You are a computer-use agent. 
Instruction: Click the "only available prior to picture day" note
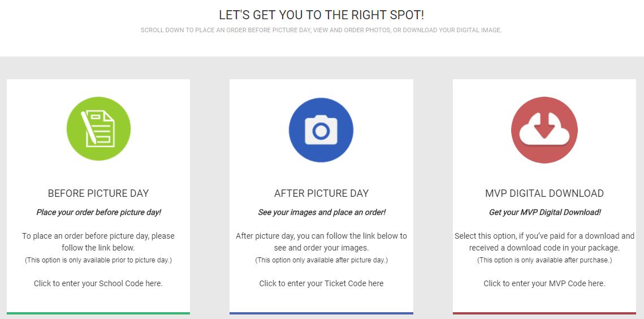[98, 260]
